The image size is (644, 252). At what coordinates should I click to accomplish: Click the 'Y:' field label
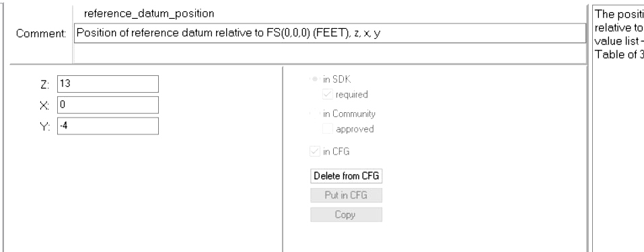45,127
